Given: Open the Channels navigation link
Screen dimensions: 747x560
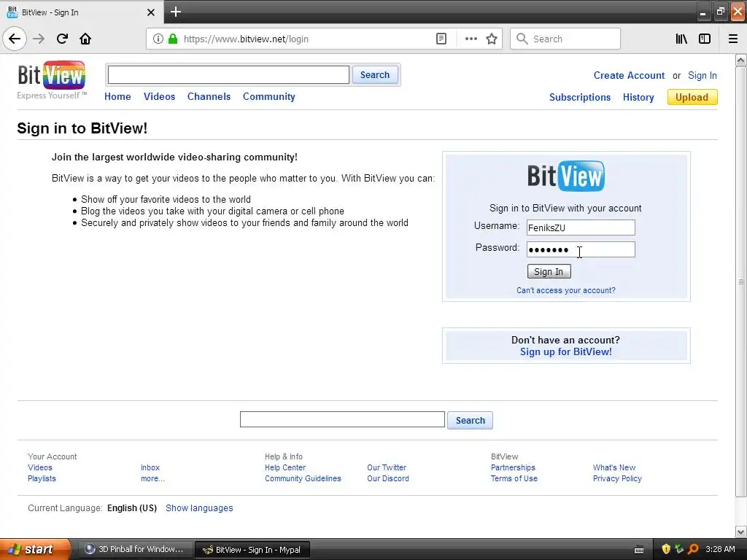Looking at the screenshot, I should [209, 97].
